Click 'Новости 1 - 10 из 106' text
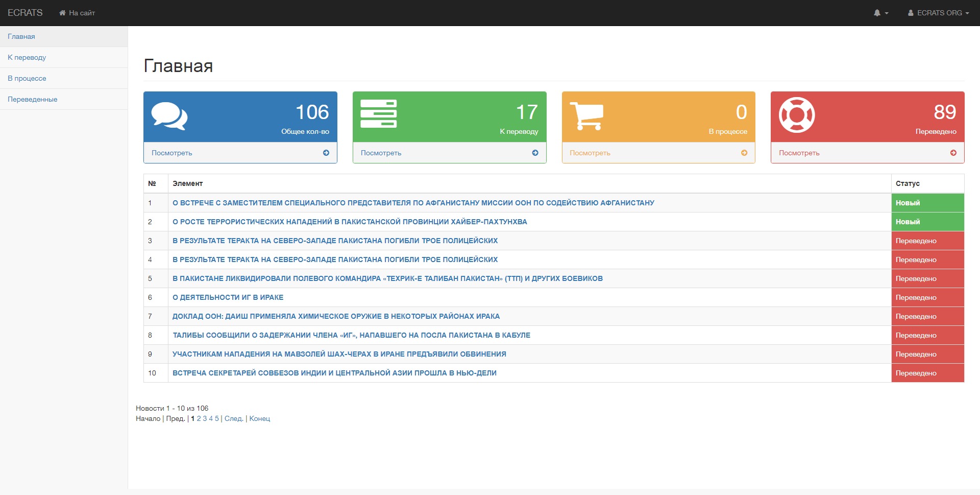This screenshot has width=980, height=495. (x=172, y=408)
